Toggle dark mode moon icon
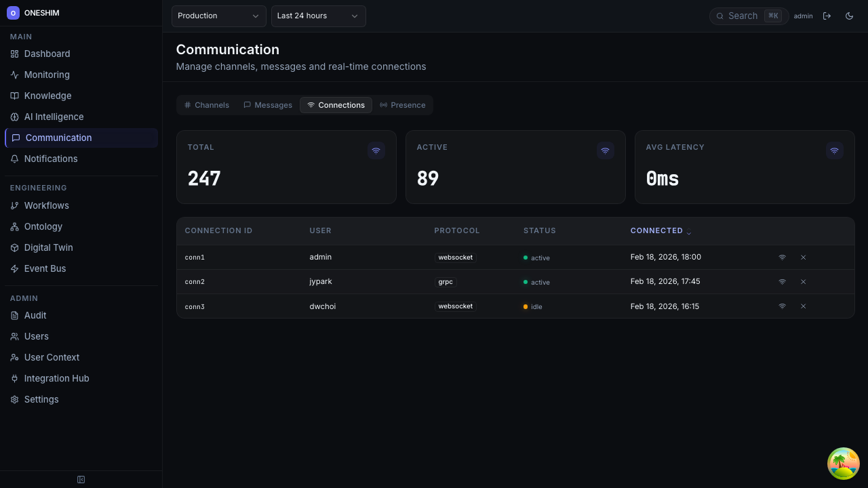The height and width of the screenshot is (488, 868). (849, 16)
